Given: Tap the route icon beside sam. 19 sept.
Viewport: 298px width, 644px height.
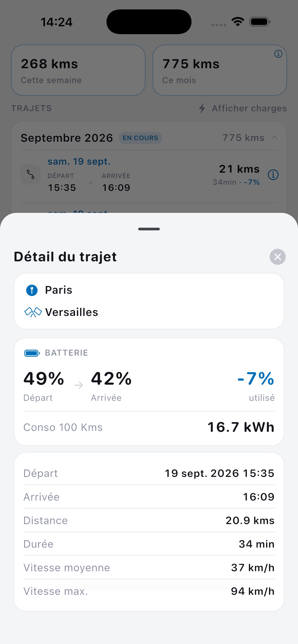Looking at the screenshot, I should 31,175.
